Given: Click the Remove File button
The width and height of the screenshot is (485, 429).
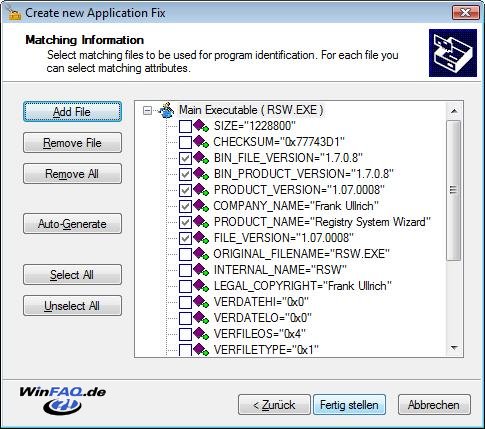Looking at the screenshot, I should [72, 143].
